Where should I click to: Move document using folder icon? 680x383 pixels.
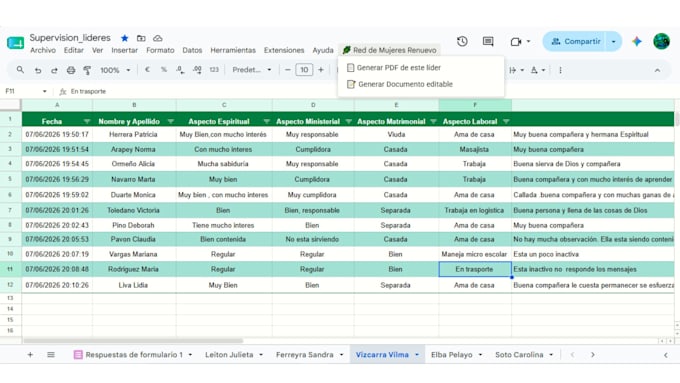click(141, 38)
